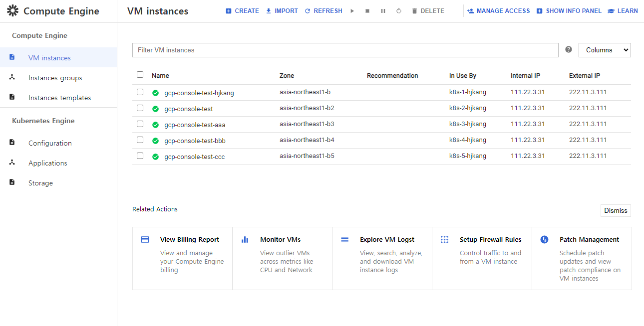Click the Recommendation column header

392,76
